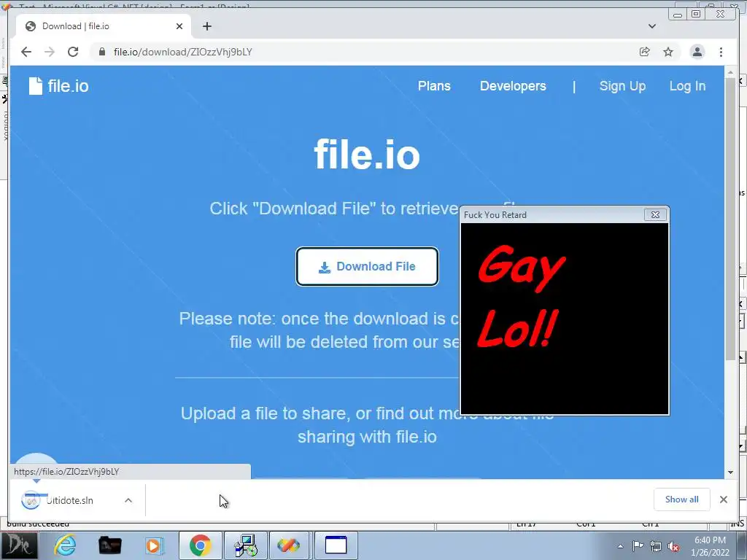Click Show all downloads
The height and width of the screenshot is (560, 747).
coord(682,499)
